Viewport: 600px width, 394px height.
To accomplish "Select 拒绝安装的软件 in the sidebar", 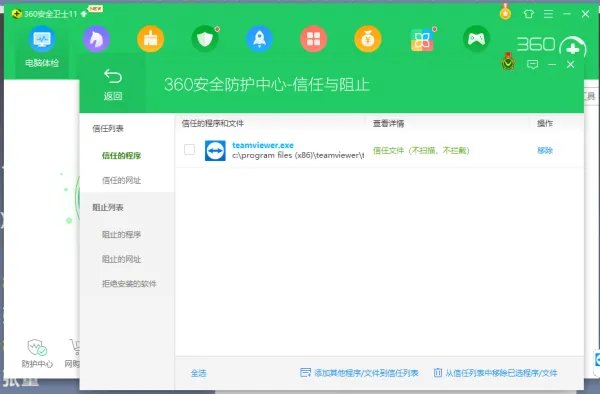I will click(x=129, y=283).
